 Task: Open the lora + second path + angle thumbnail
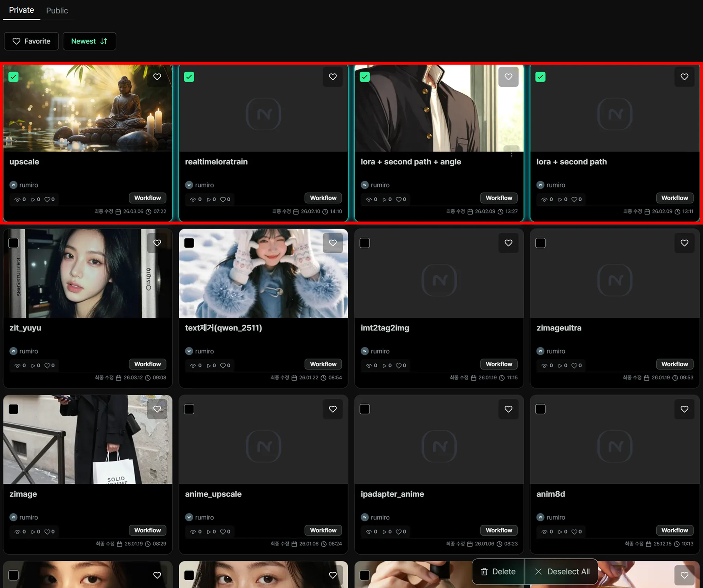[439, 108]
